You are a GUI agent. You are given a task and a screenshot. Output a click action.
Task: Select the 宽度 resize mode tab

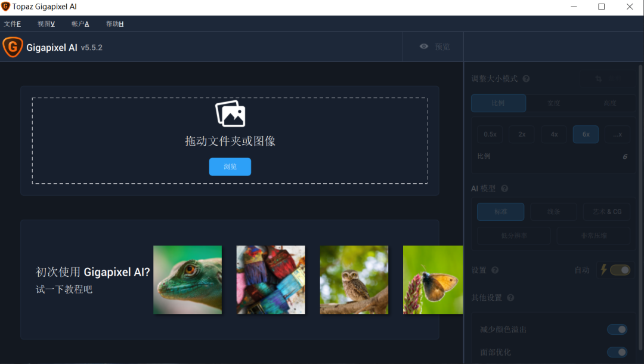tap(553, 103)
